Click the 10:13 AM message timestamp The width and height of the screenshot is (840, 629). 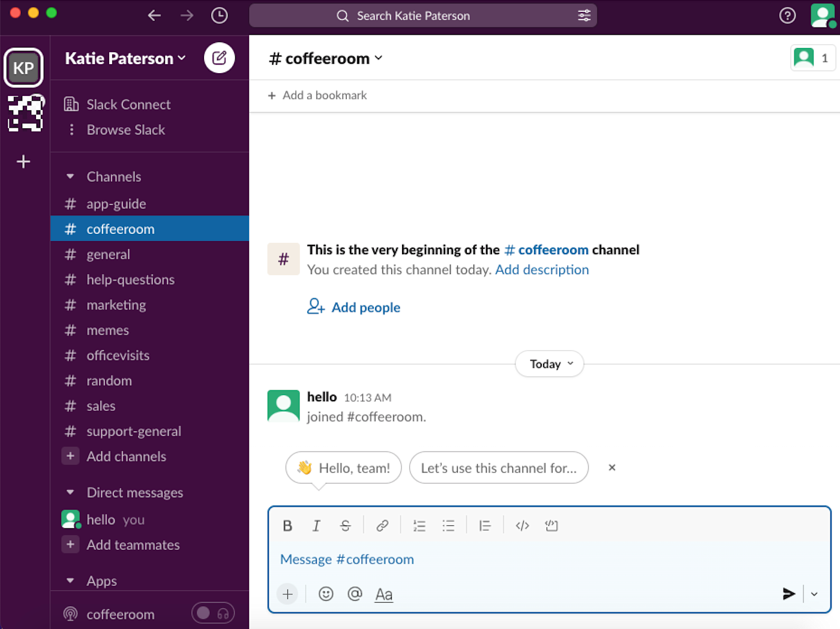[368, 398]
